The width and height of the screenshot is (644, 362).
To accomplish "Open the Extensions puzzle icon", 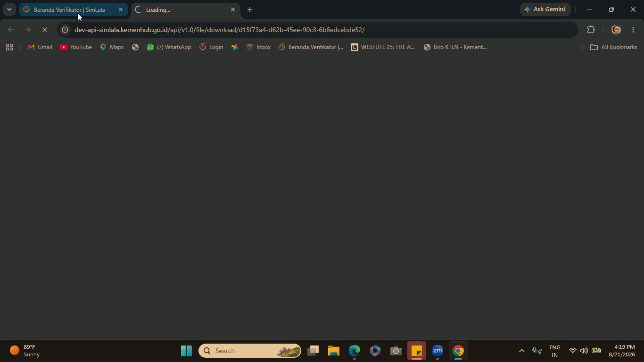I will point(591,30).
